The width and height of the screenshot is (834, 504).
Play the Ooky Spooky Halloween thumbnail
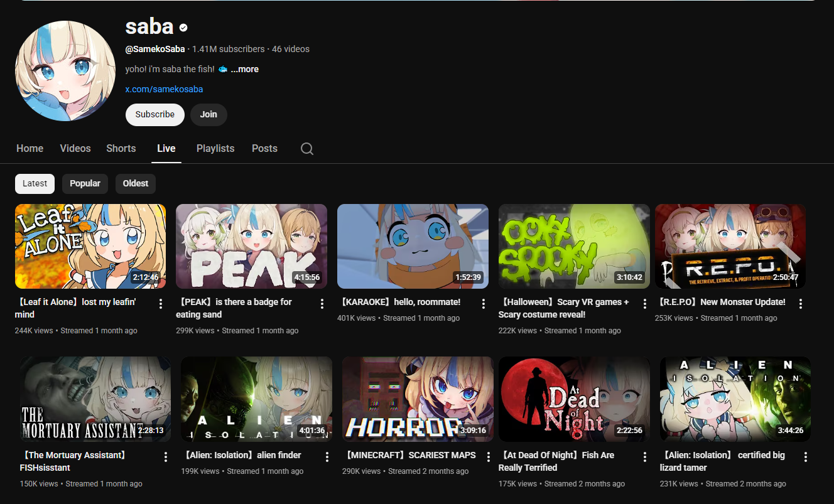(574, 246)
